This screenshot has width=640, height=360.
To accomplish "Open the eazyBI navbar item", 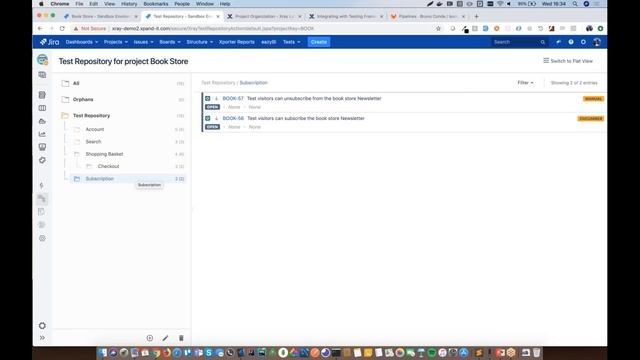I will coord(269,42).
